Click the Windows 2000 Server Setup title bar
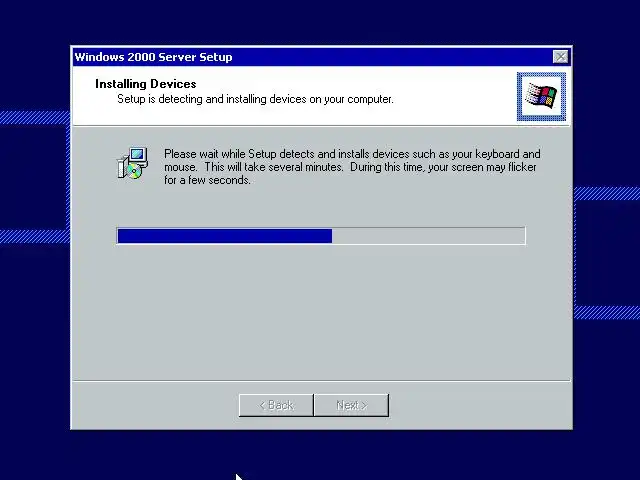640x480 pixels. tap(321, 57)
